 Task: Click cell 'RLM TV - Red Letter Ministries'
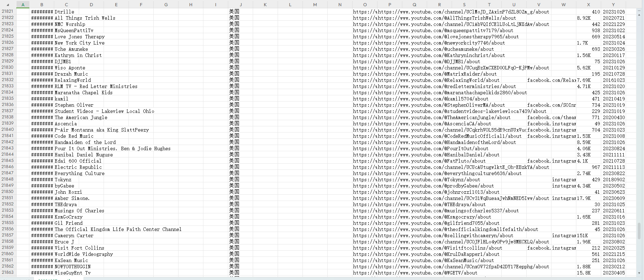tap(96, 86)
